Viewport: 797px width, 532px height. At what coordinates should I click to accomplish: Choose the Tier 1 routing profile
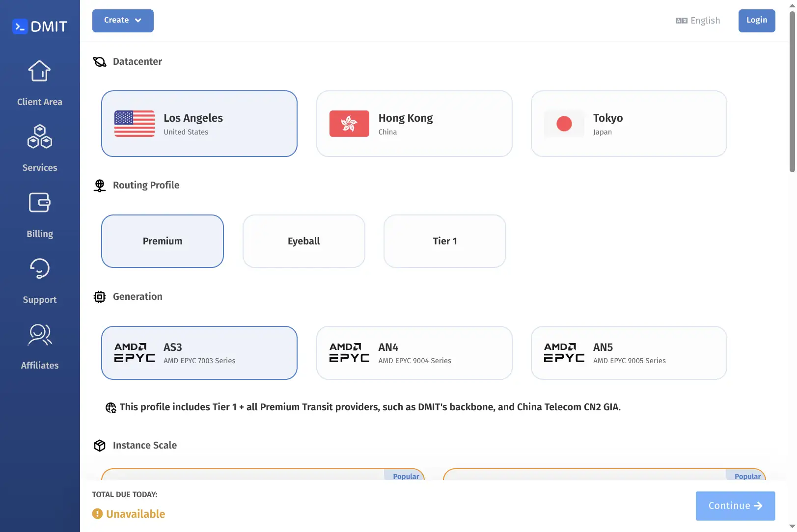pyautogui.click(x=445, y=241)
